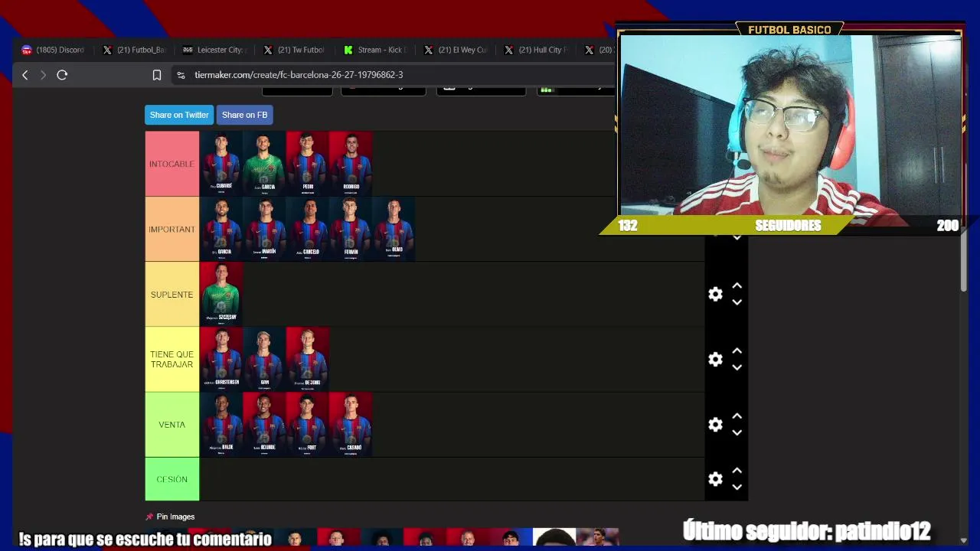980x551 pixels.
Task: Select the Joan García goalkeeper card
Action: [264, 164]
